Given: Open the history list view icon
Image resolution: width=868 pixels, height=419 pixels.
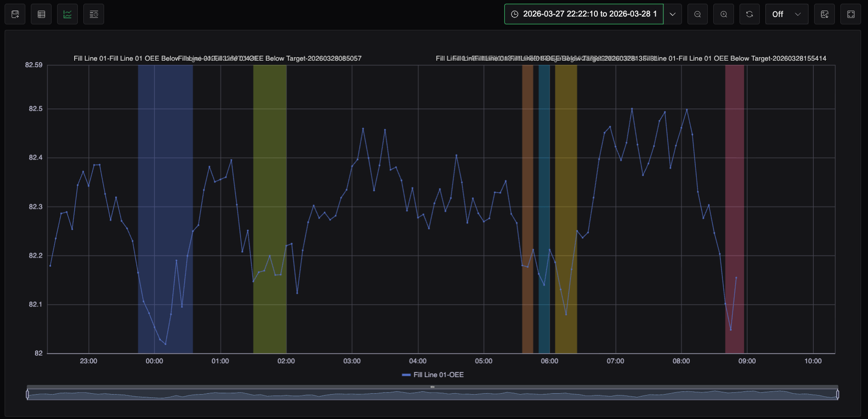Looking at the screenshot, I should [94, 14].
